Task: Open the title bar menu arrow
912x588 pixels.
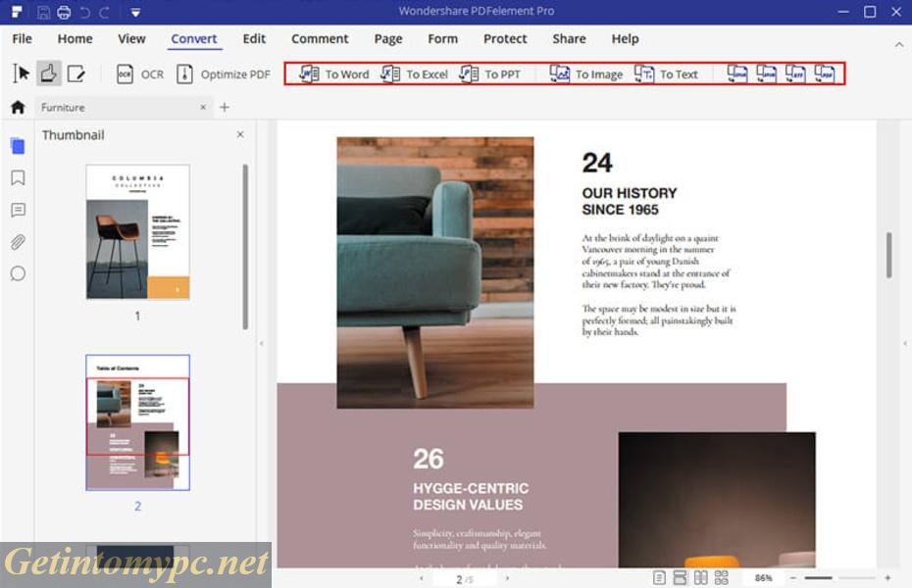Action: (134, 13)
